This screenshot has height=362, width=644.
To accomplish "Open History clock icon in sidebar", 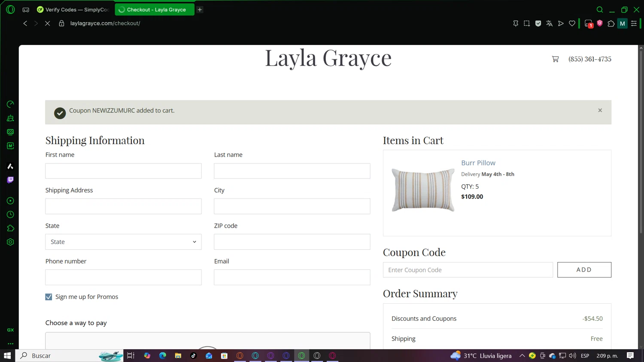I will point(10,214).
